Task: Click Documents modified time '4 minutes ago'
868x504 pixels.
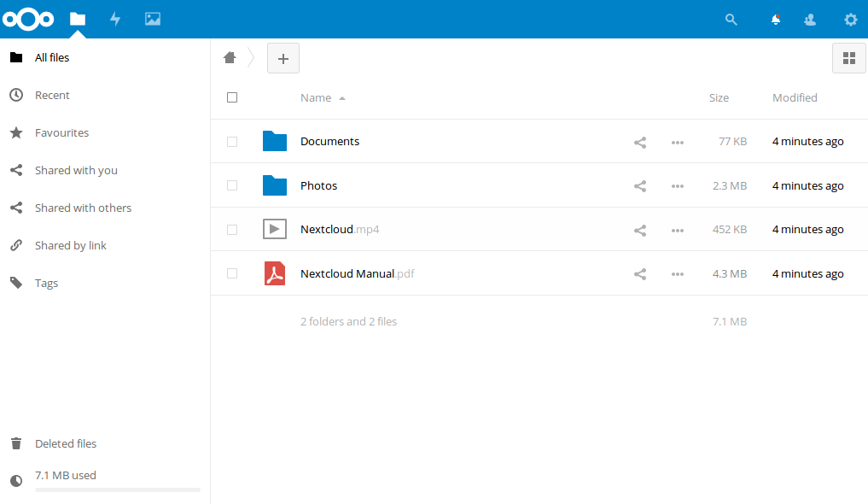Action: coord(807,141)
